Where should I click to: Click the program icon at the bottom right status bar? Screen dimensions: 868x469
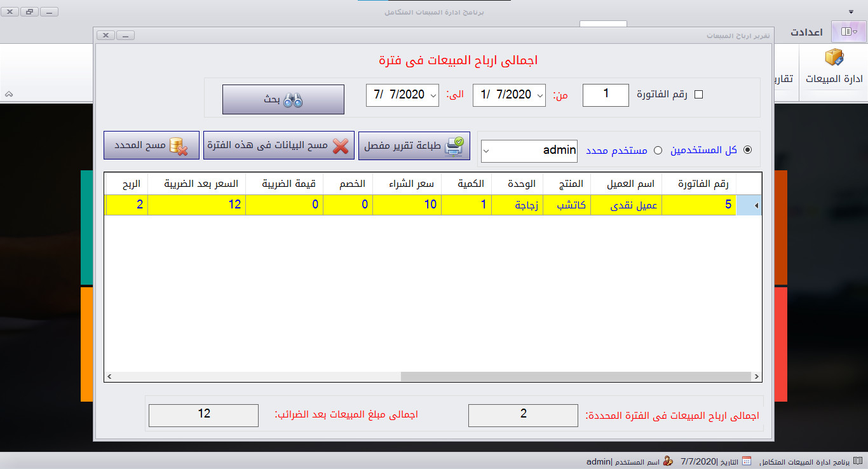858,460
